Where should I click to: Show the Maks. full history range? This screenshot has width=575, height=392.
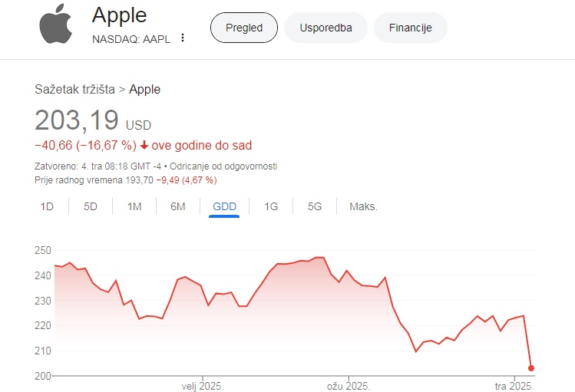coord(363,206)
